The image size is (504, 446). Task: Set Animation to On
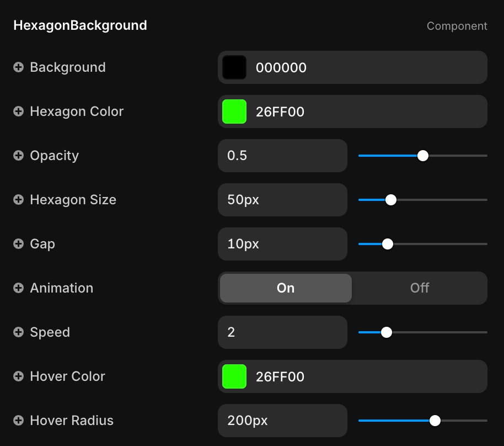(x=286, y=288)
